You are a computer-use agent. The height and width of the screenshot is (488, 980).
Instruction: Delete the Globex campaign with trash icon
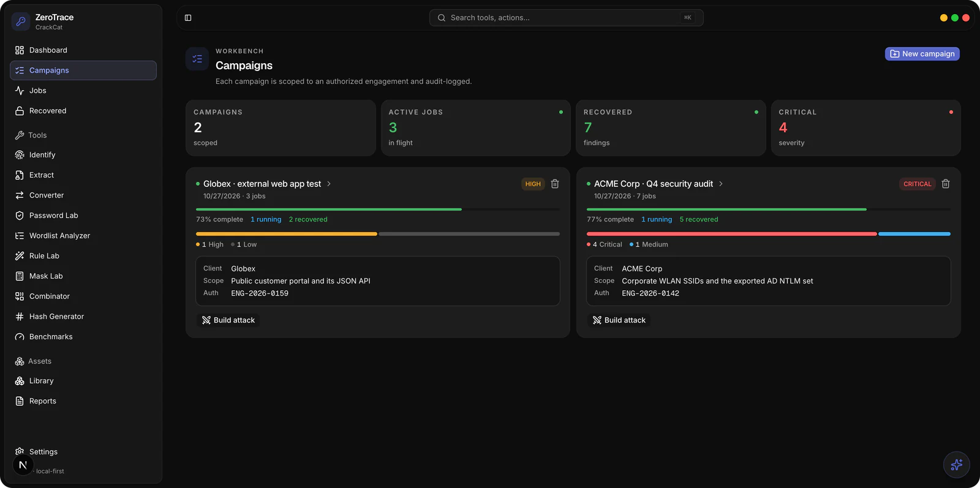pyautogui.click(x=555, y=184)
